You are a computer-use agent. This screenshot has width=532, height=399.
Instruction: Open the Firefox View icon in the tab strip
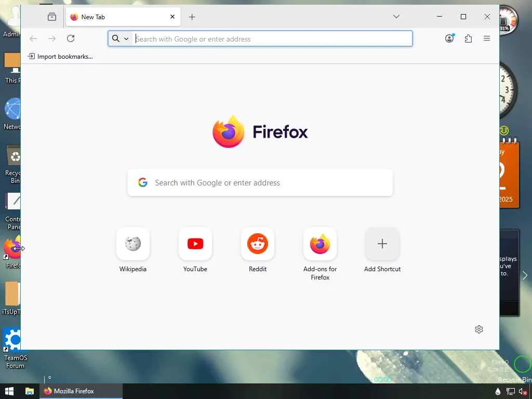tap(52, 17)
